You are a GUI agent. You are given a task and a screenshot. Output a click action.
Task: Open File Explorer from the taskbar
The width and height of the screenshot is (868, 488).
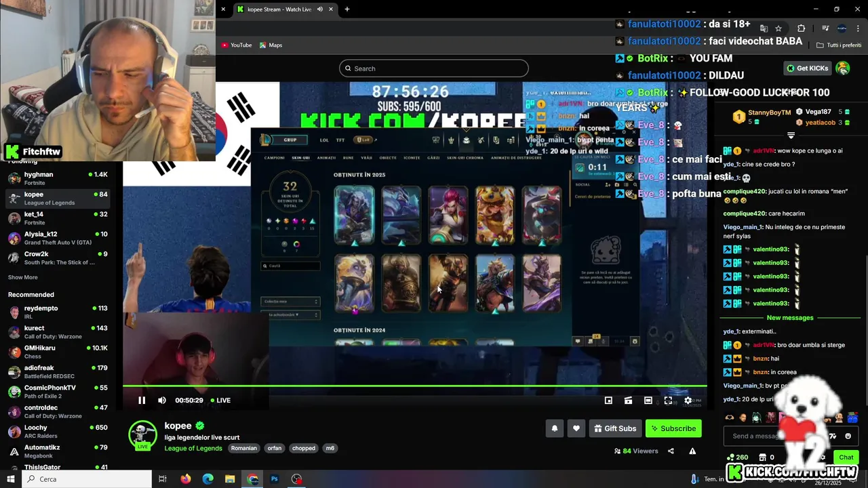pos(230,479)
